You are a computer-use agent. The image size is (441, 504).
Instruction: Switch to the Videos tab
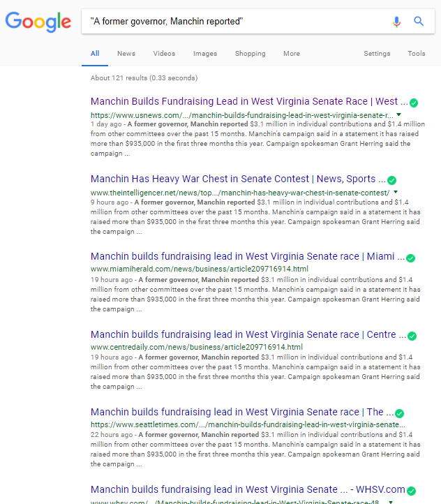coord(164,53)
